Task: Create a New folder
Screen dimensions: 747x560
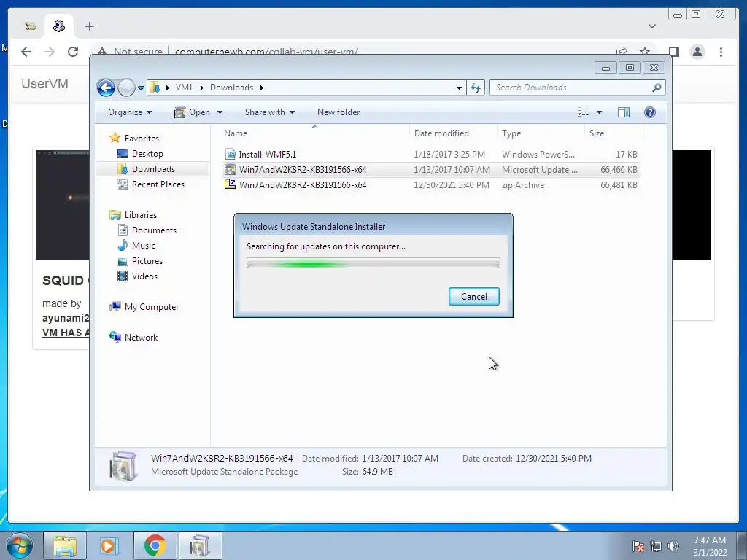Action: pyautogui.click(x=338, y=112)
